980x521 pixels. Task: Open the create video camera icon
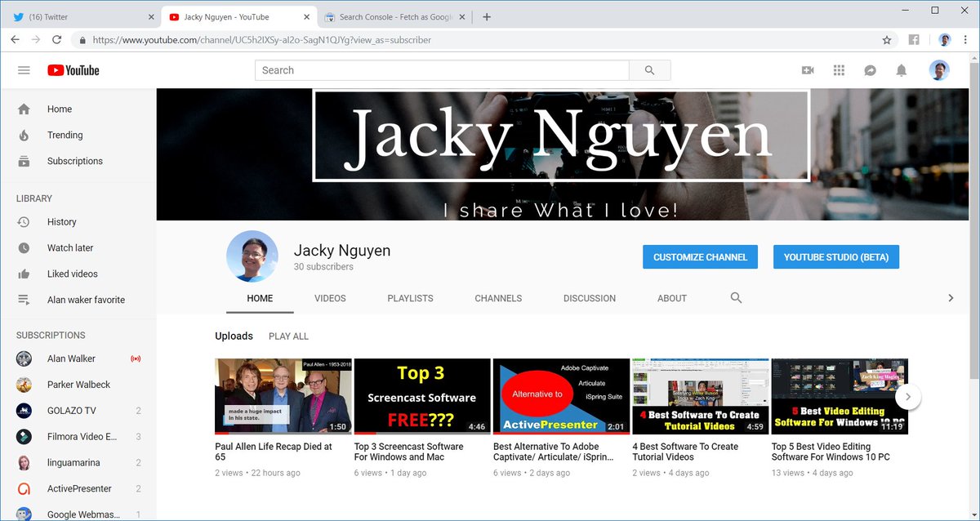coord(808,70)
